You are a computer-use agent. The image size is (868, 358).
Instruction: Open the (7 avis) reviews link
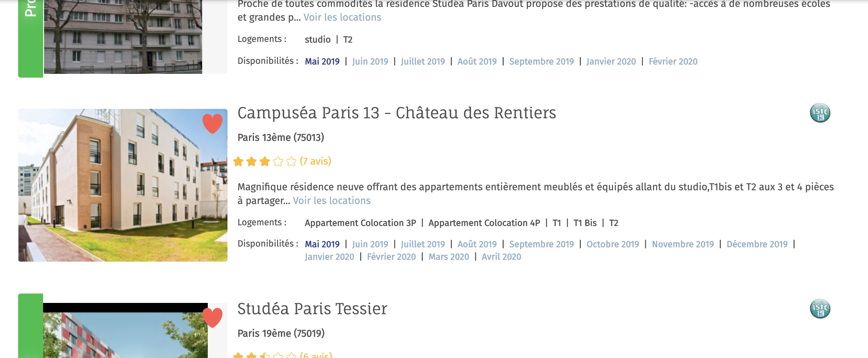point(315,161)
